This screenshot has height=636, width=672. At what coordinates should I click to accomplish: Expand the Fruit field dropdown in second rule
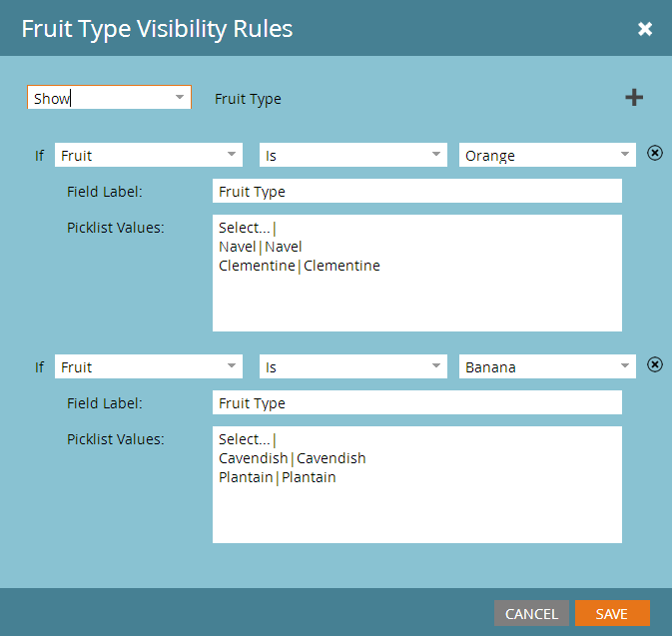[x=149, y=366]
